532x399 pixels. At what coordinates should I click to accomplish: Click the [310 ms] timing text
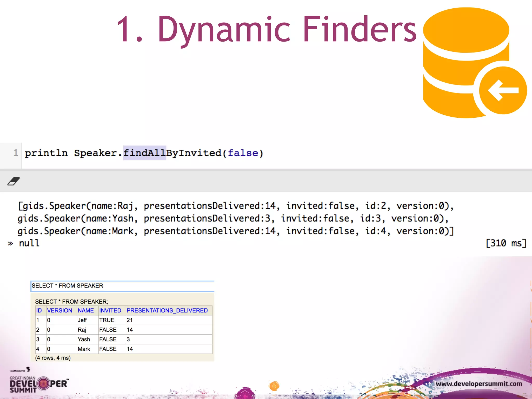tap(506, 243)
